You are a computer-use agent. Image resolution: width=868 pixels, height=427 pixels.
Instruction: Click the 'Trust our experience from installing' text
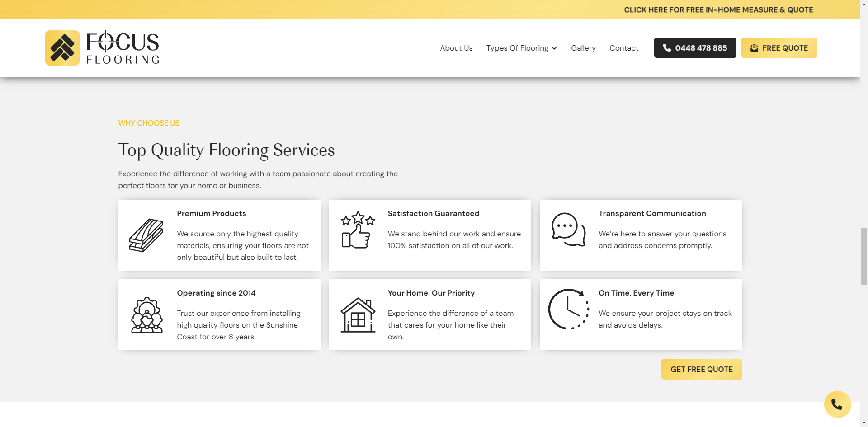[238, 325]
